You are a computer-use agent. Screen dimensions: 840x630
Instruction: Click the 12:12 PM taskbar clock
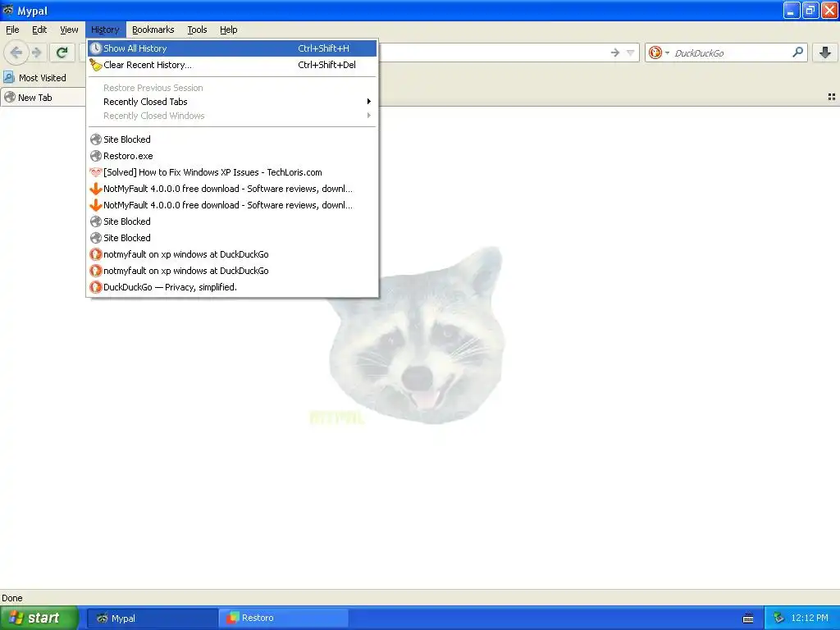[x=810, y=619]
